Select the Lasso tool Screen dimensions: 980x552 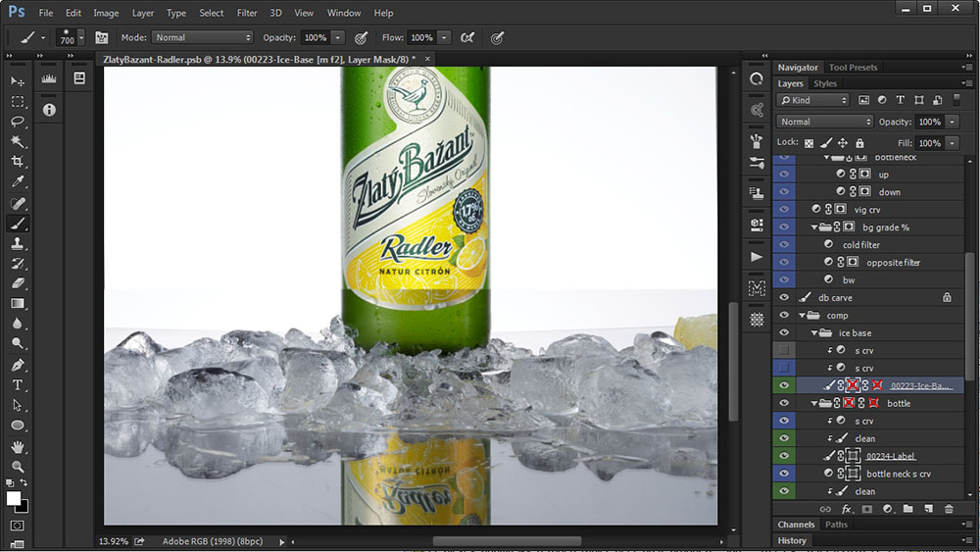click(x=18, y=122)
